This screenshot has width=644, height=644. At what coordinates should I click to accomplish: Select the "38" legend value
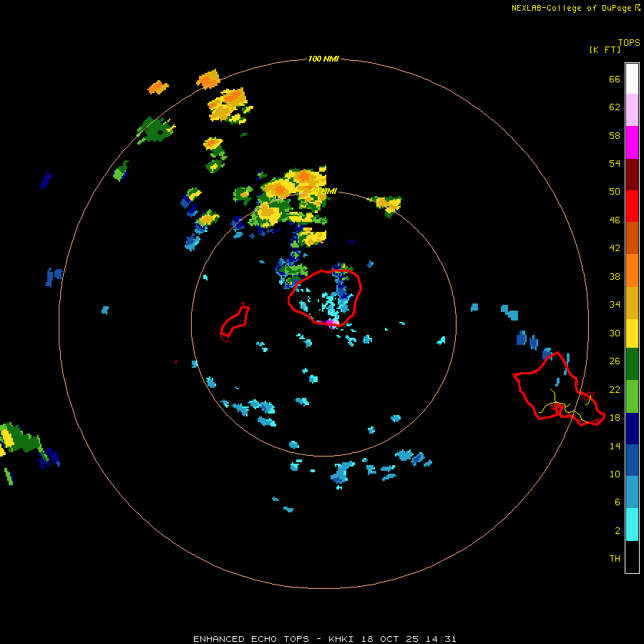[615, 277]
